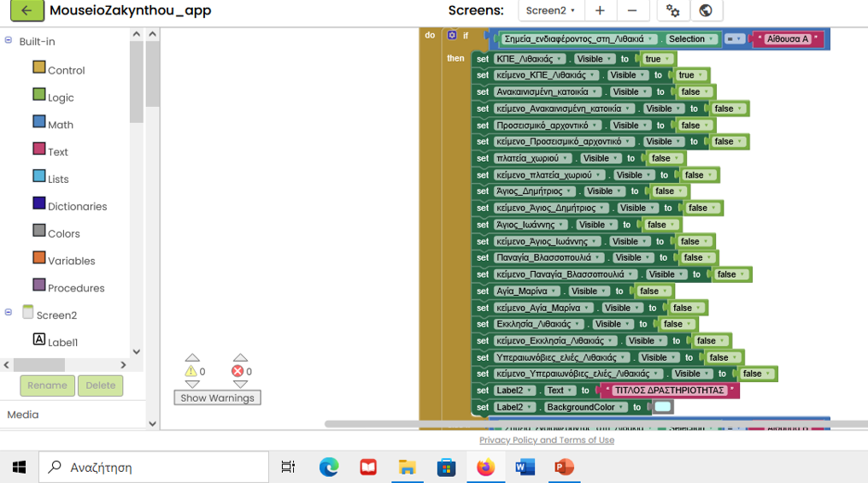The width and height of the screenshot is (868, 483).
Task: Go to previous error up arrow
Action: pyautogui.click(x=240, y=357)
